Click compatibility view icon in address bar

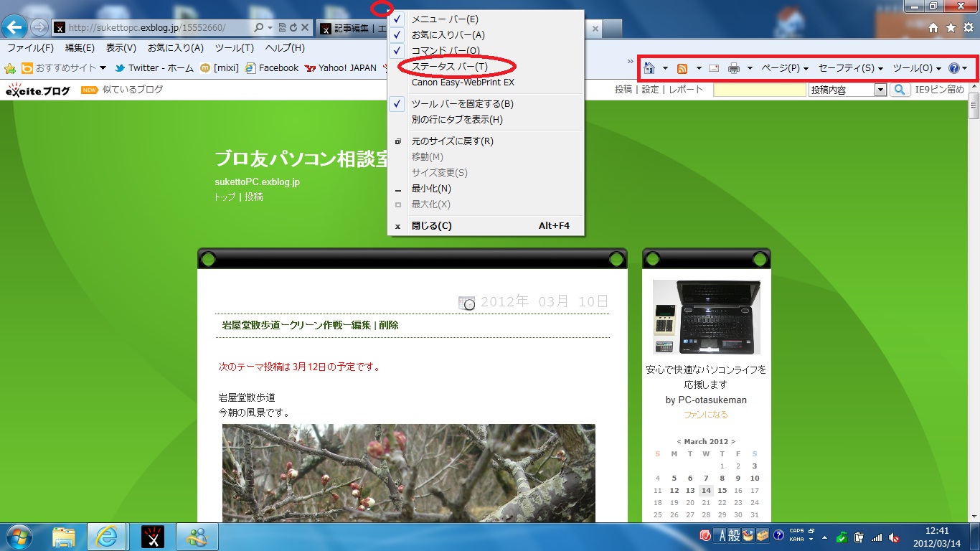coord(282,27)
